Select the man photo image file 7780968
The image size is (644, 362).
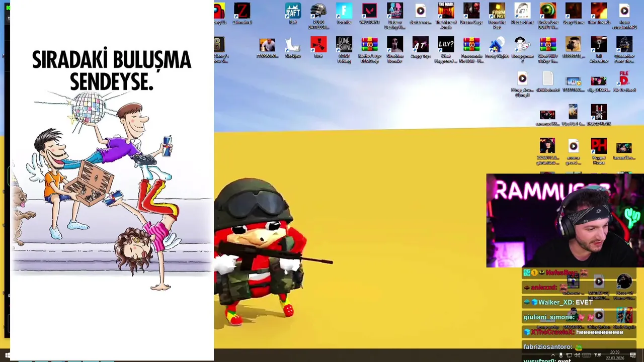267,48
